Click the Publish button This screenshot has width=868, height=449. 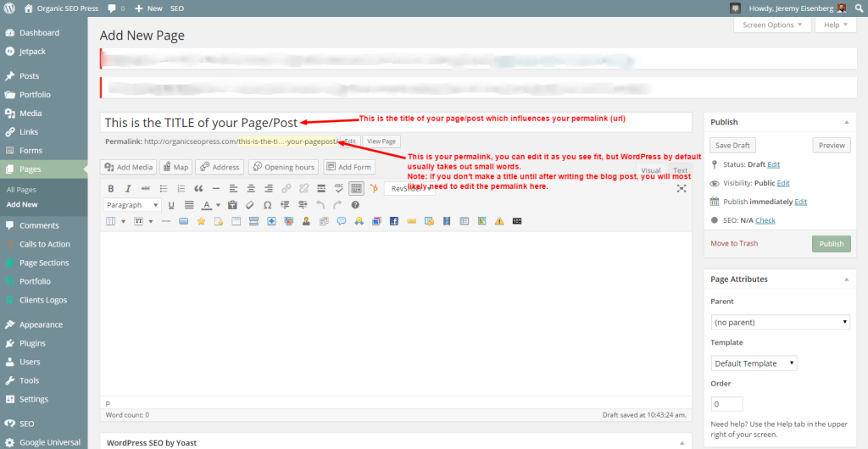coord(831,243)
